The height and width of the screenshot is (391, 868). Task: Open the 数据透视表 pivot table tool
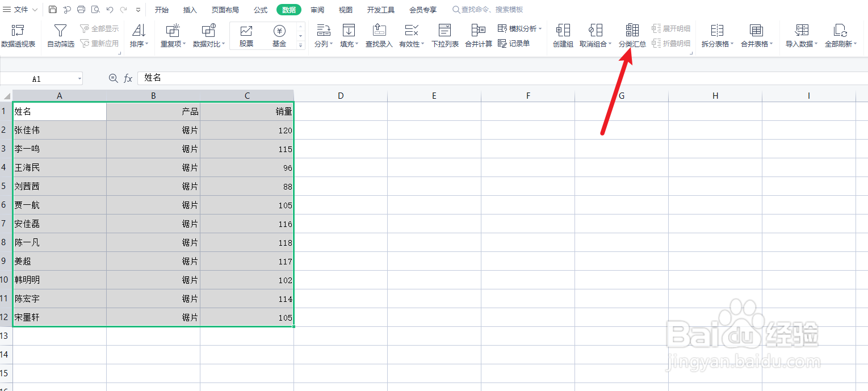pyautogui.click(x=18, y=36)
